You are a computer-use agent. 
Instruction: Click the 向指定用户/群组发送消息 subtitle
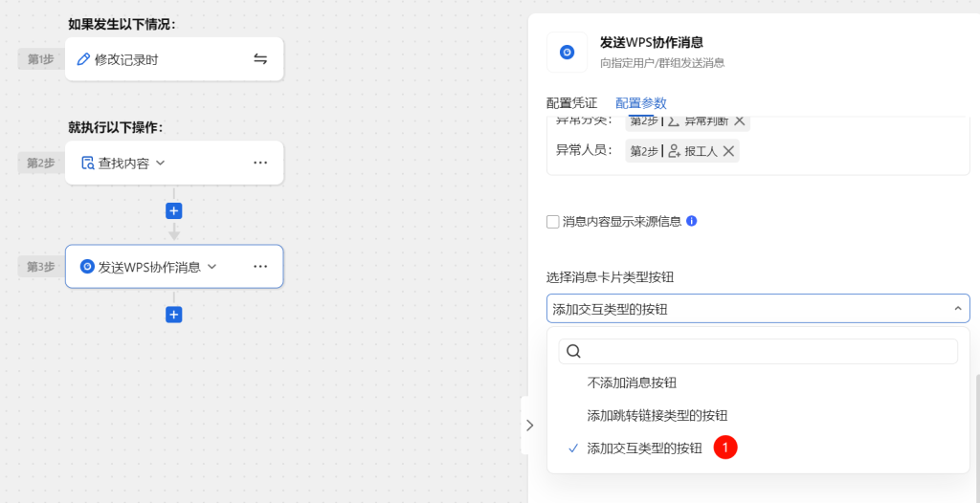point(662,62)
